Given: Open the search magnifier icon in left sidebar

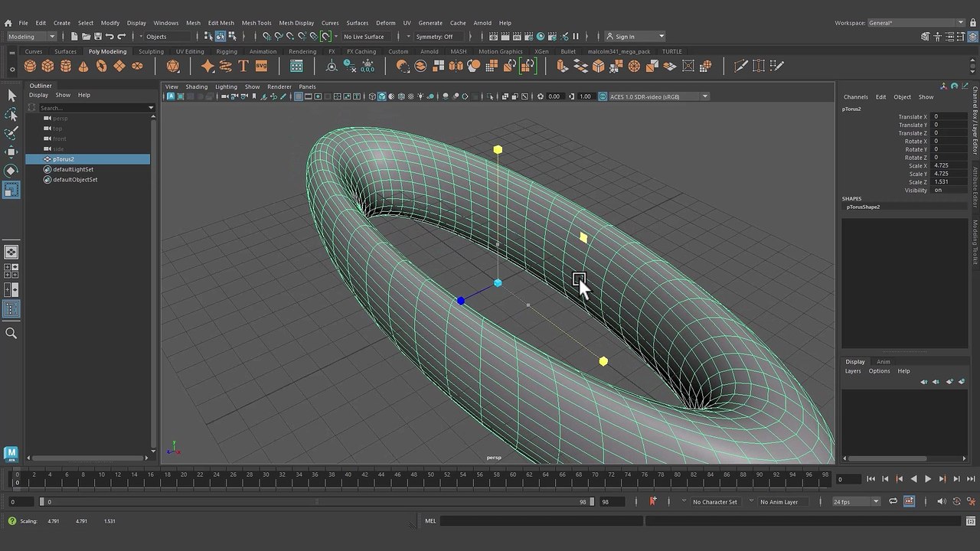Looking at the screenshot, I should 11,333.
